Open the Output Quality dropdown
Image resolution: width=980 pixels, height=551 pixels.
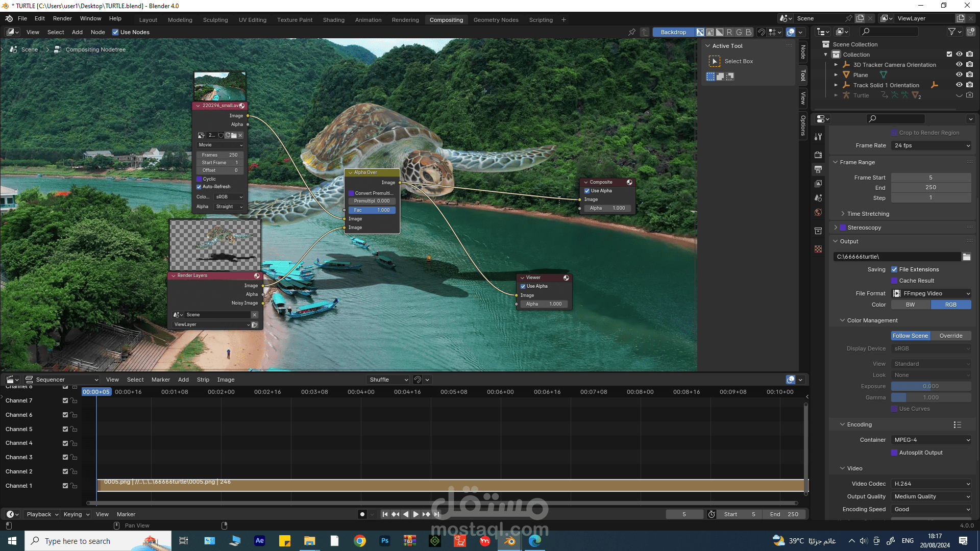click(932, 496)
